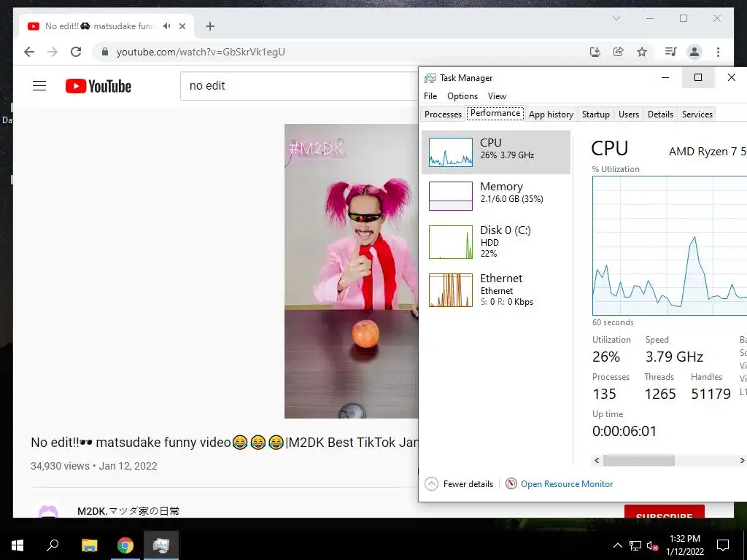747x560 pixels.
Task: Click Chrome taskbar icon
Action: pos(125,545)
